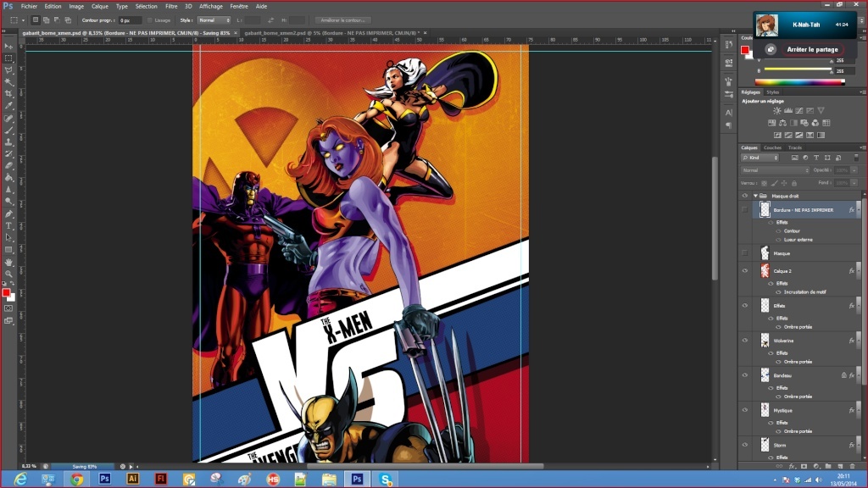This screenshot has width=868, height=488.
Task: Hide the Storm layer
Action: (744, 446)
